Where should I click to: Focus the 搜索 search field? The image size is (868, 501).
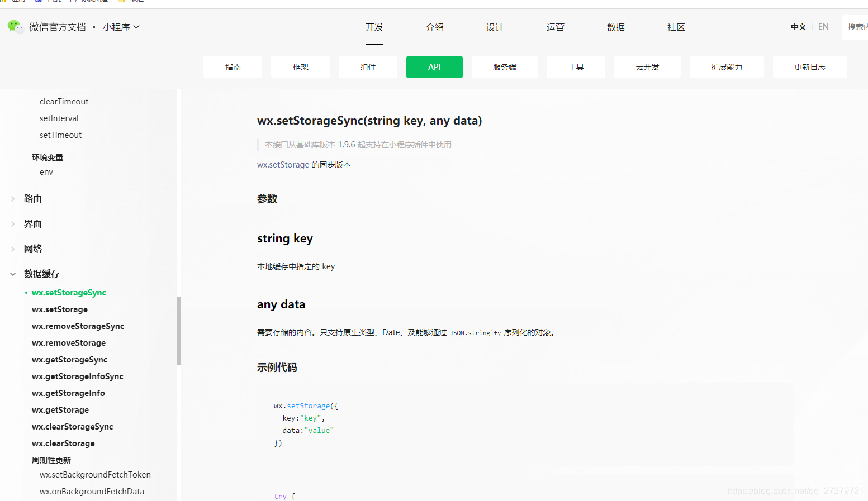[x=855, y=27]
